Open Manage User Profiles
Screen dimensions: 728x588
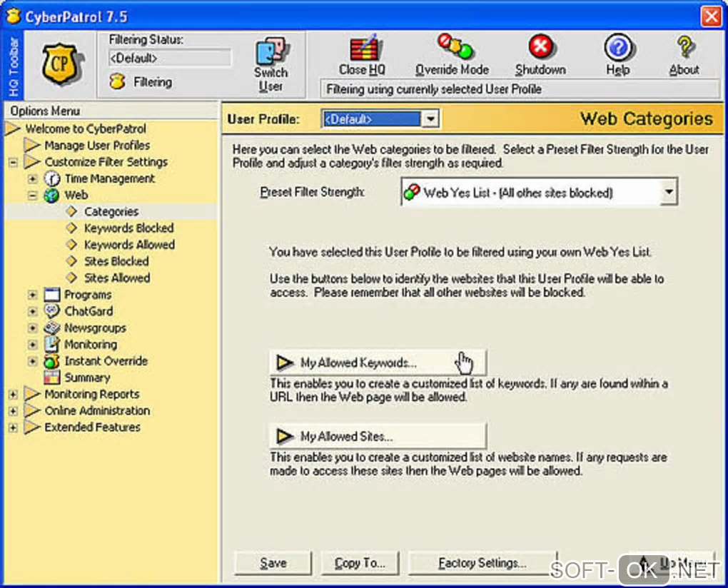[x=97, y=146]
